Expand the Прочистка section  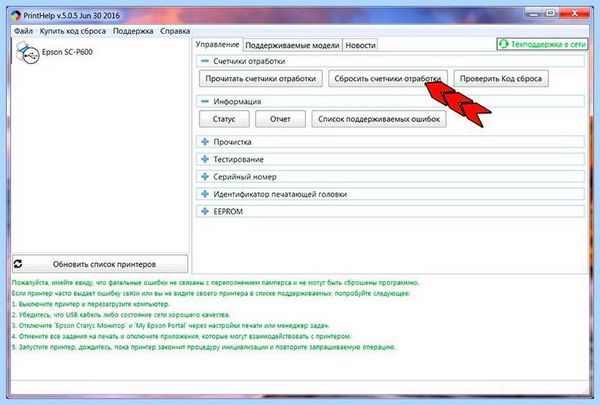point(205,142)
